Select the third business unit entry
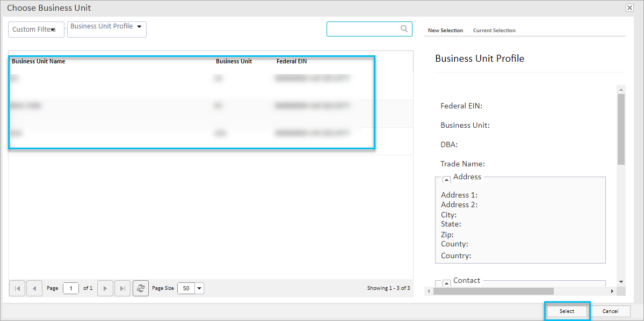The width and height of the screenshot is (644, 321). click(x=107, y=133)
